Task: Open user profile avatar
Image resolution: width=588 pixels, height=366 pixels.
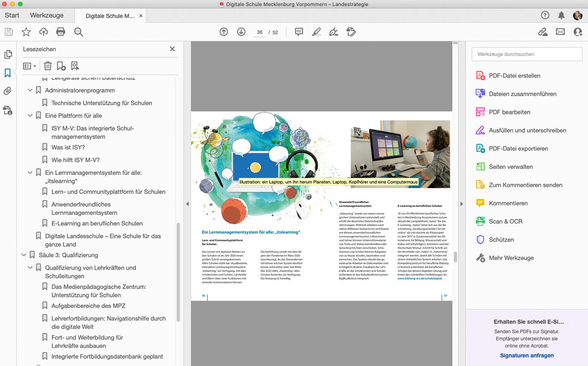Action: (x=578, y=15)
